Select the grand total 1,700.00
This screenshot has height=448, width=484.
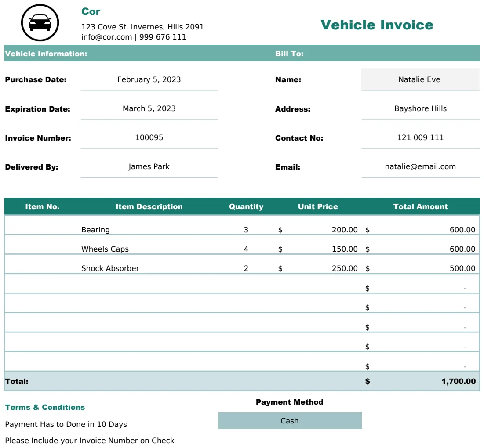459,381
